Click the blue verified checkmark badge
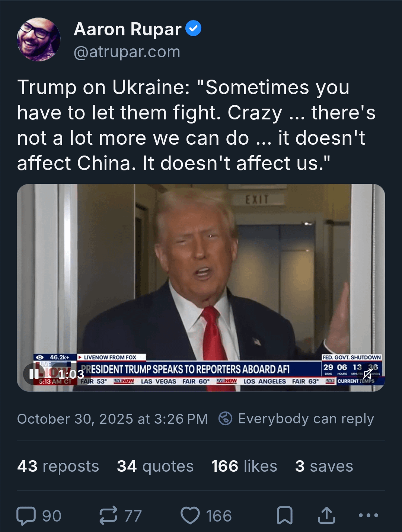402x532 pixels. coord(193,29)
